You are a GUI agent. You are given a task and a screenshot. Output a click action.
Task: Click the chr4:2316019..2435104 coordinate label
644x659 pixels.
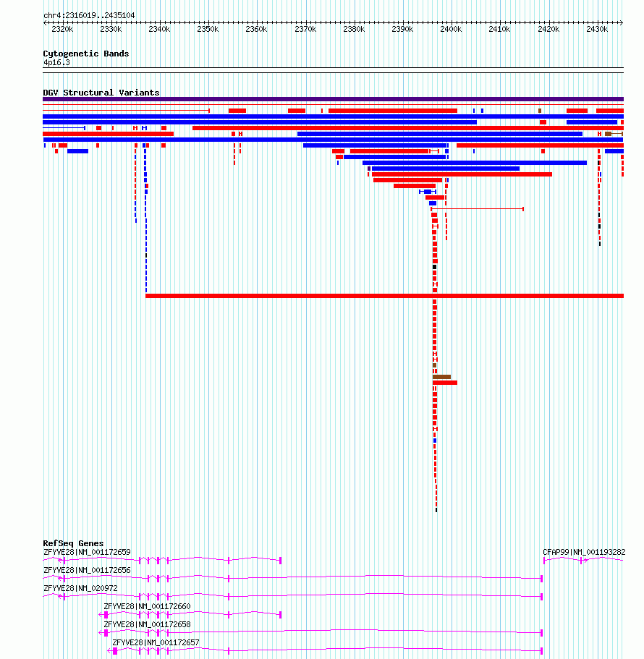click(89, 15)
